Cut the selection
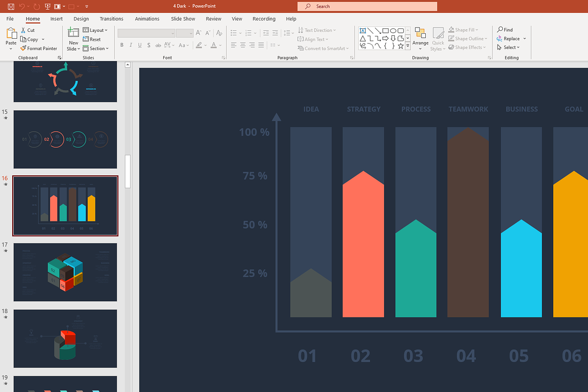588x392 pixels. pos(28,30)
